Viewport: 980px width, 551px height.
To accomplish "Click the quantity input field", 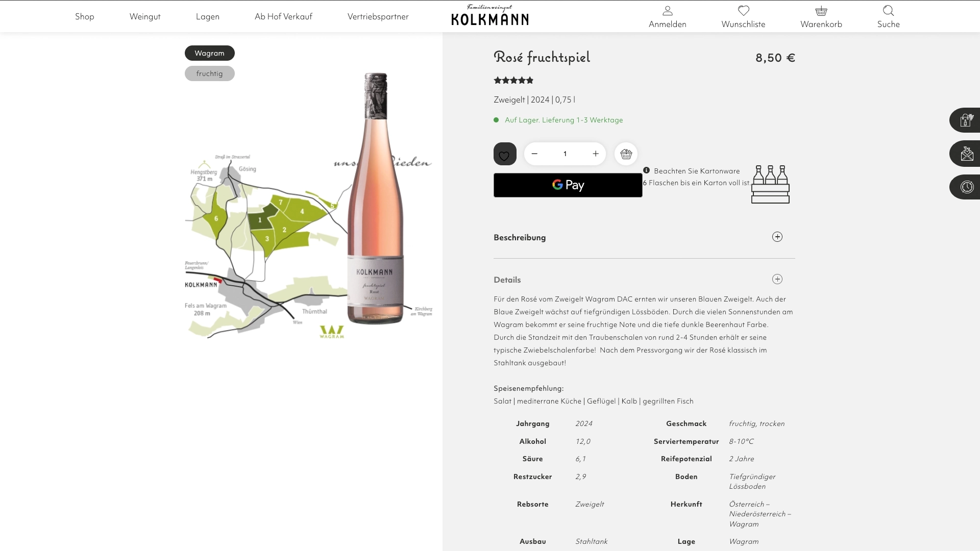I will coord(565,154).
